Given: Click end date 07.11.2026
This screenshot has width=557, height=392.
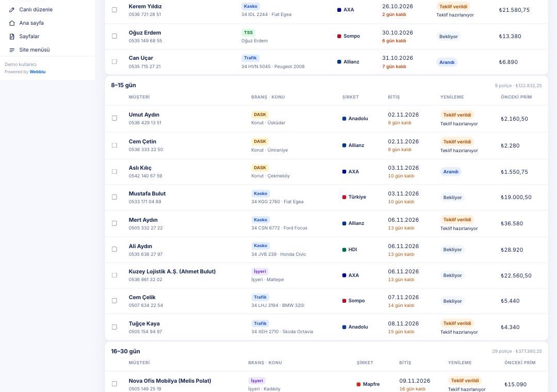Looking at the screenshot, I should pos(403,297).
